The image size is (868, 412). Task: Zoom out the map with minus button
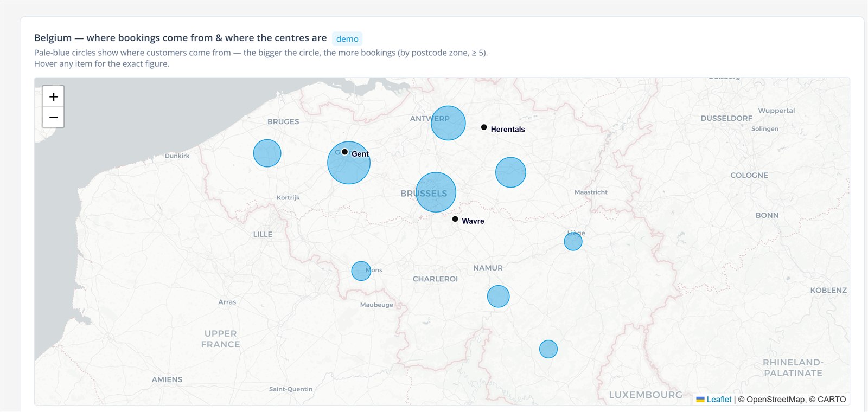coord(53,117)
